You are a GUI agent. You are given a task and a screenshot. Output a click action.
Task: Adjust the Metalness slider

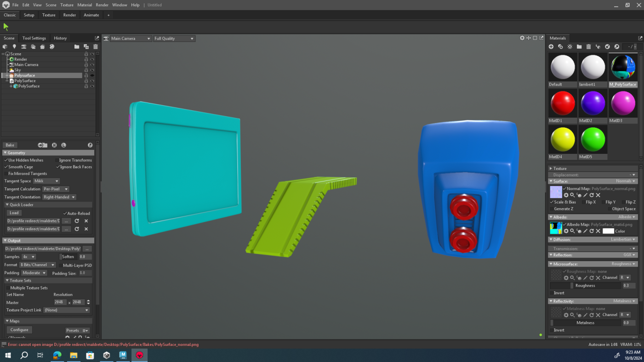coord(585,323)
